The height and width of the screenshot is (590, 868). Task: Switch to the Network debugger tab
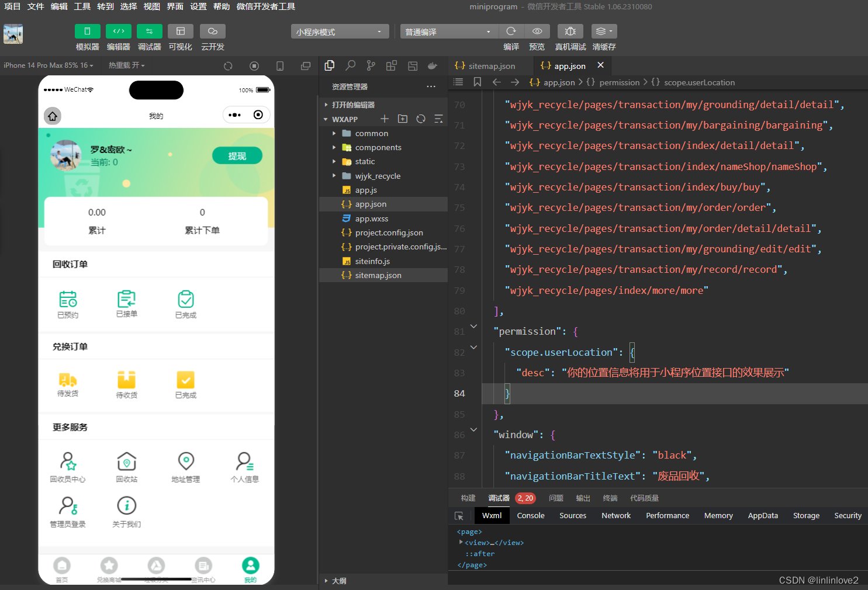[616, 516]
